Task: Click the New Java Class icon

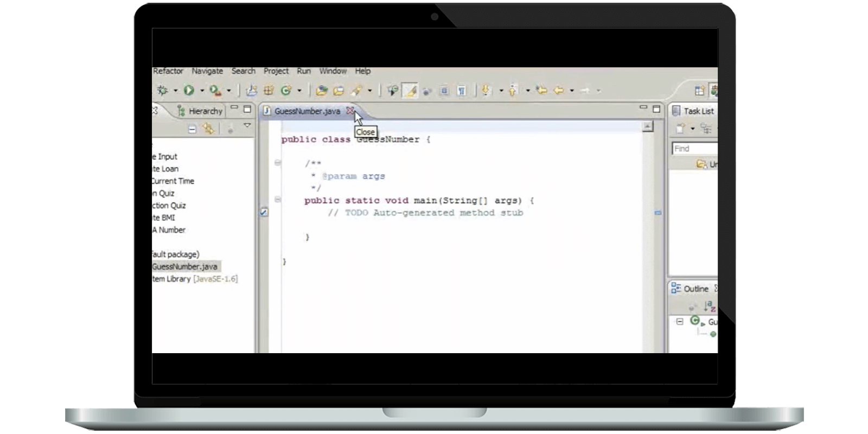Action: coord(286,91)
